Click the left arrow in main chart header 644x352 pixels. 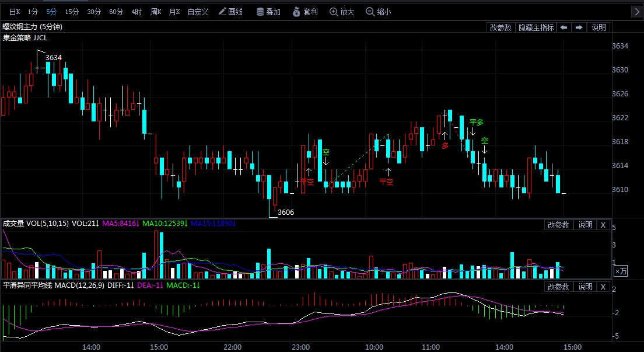563,27
